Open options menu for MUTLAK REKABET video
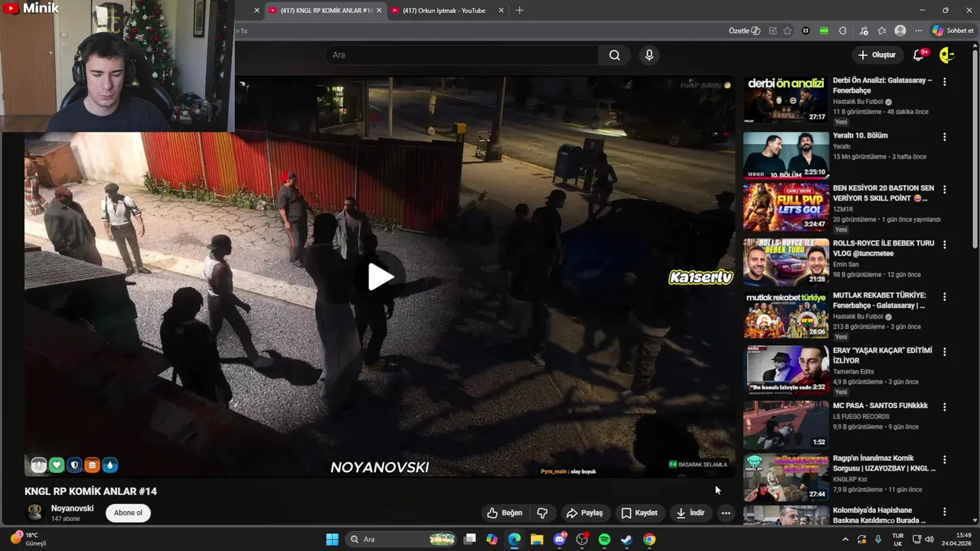 944,296
